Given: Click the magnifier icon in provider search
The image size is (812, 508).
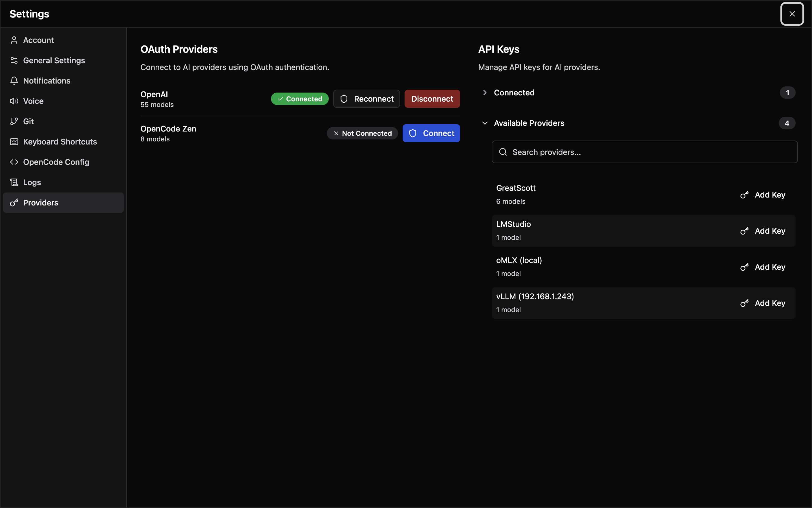Looking at the screenshot, I should tap(503, 152).
